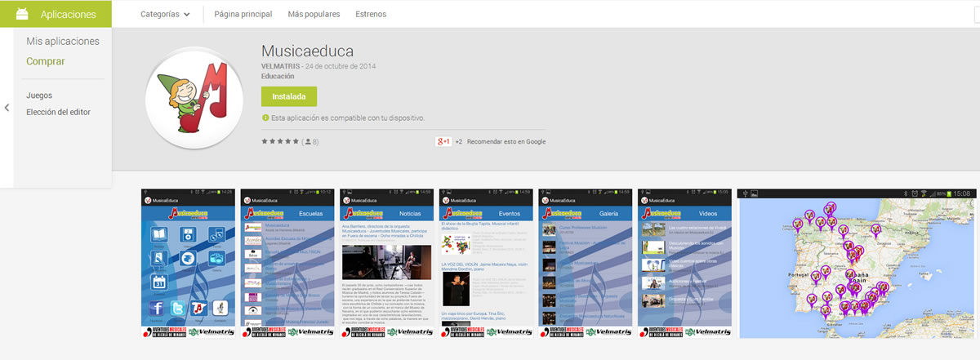Screen dimensions: 980x360
Task: Click the five-star rating display
Action: (x=279, y=141)
